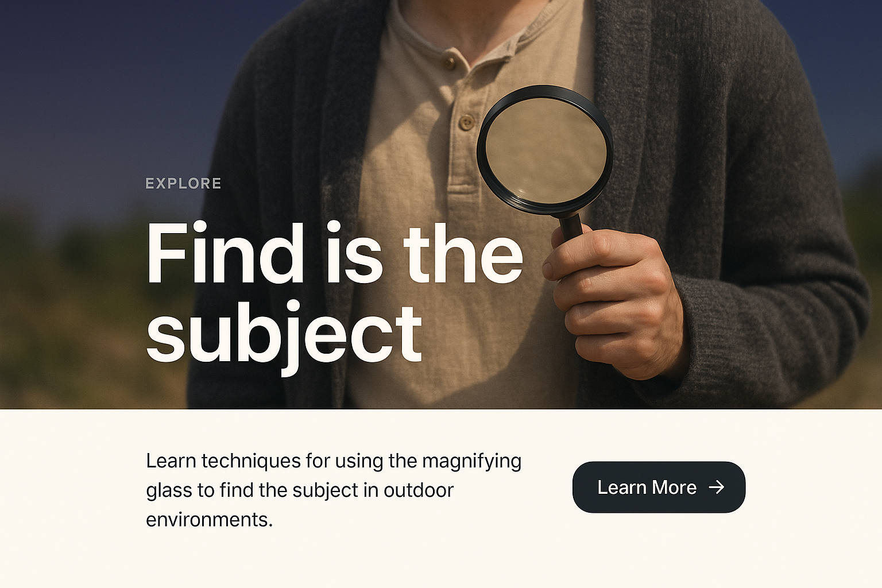This screenshot has width=882, height=588.
Task: Click the arrow icon inside Learn More
Action: [x=717, y=487]
